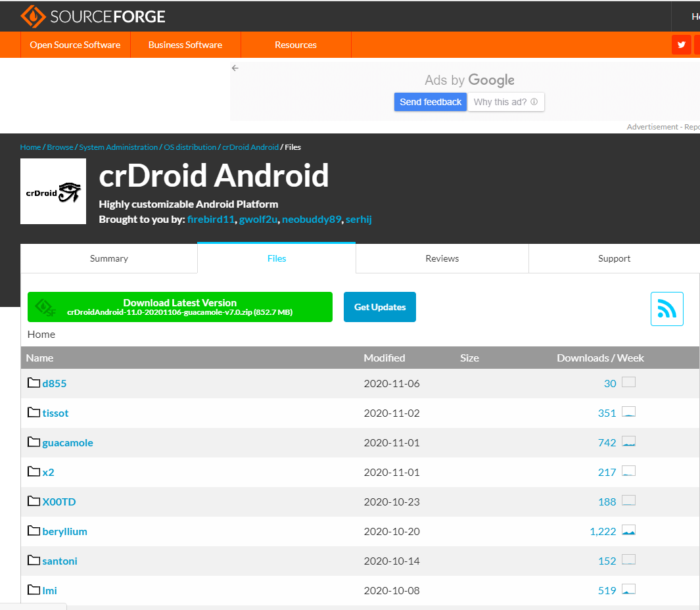Click the lmi folder icon
Image resolution: width=700 pixels, height=610 pixels.
(x=34, y=590)
